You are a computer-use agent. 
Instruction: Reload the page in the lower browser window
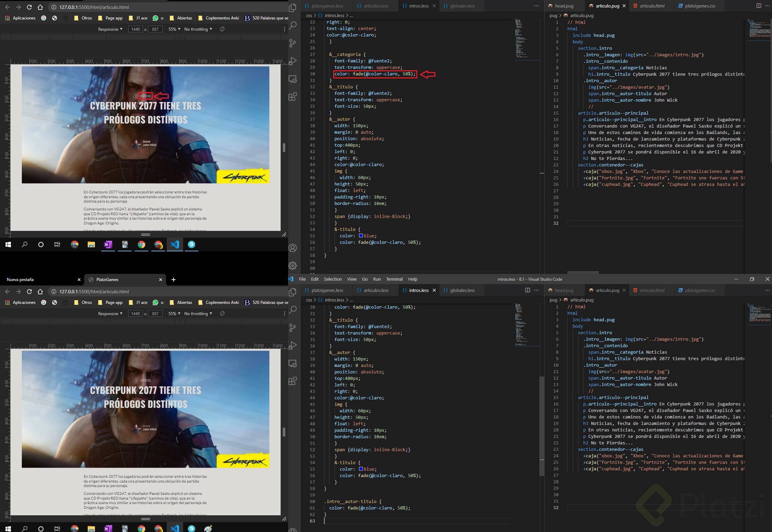[x=29, y=292]
